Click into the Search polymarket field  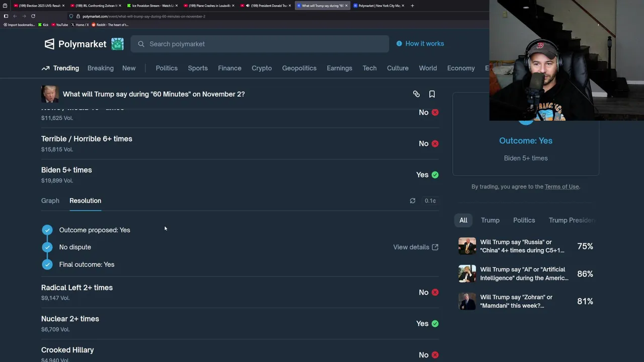260,44
